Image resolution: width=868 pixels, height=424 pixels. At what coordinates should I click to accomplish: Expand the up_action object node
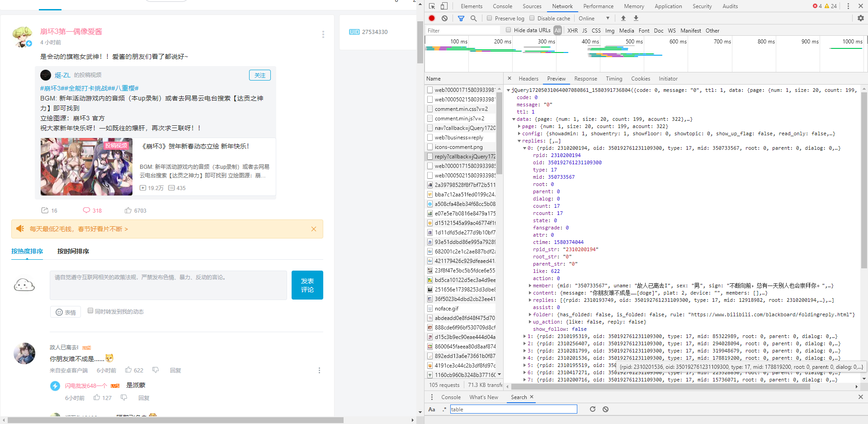click(530, 322)
